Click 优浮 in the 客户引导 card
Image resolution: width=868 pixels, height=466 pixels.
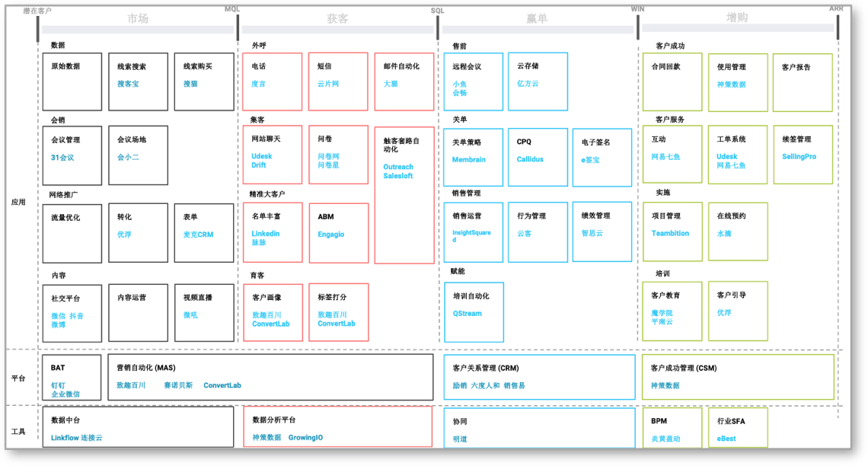point(724,313)
